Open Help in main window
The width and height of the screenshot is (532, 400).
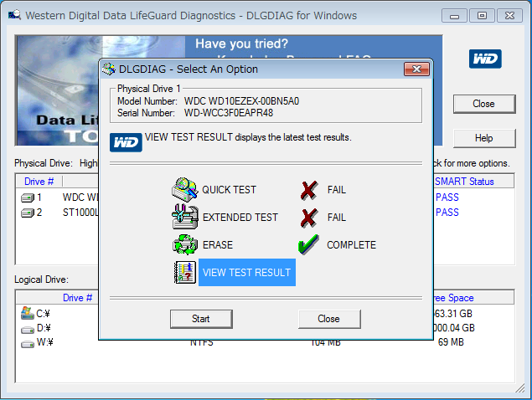pyautogui.click(x=484, y=138)
